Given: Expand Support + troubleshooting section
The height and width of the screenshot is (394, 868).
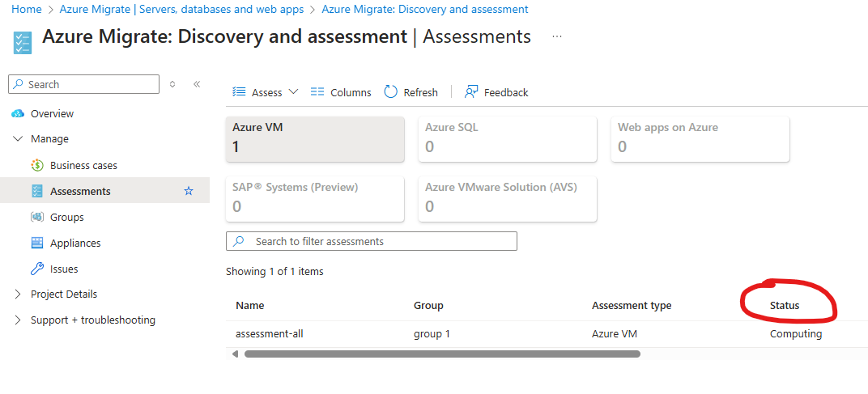Looking at the screenshot, I should tap(18, 320).
